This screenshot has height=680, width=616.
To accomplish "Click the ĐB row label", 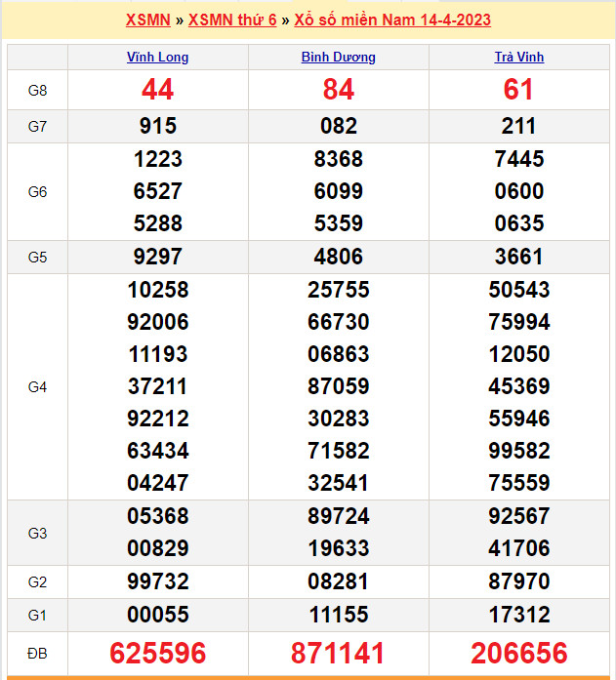I will pos(37,652).
